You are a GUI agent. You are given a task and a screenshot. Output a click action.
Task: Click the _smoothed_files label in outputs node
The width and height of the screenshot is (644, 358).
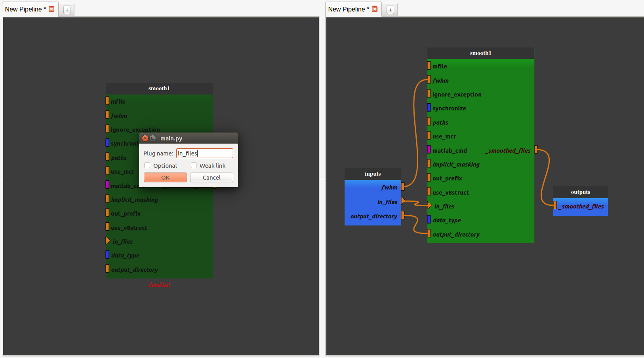coord(581,206)
